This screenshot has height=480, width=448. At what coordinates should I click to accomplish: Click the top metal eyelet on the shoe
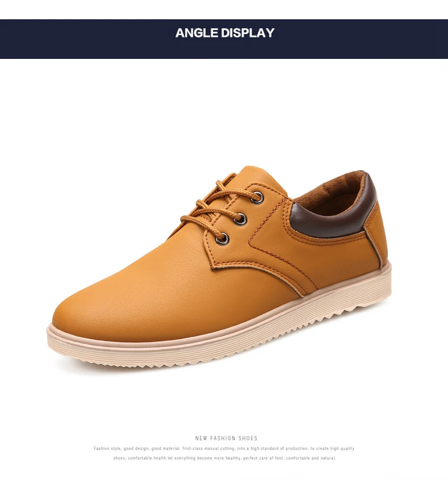click(x=258, y=198)
